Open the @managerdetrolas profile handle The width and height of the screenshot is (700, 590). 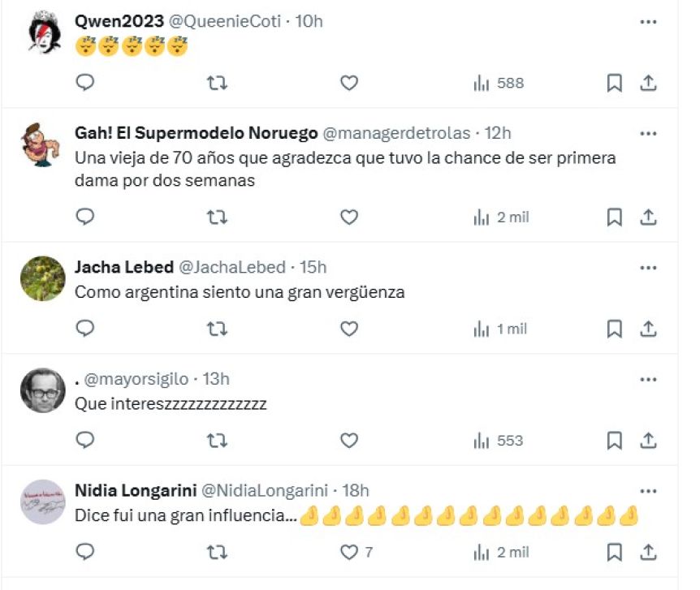(x=396, y=134)
